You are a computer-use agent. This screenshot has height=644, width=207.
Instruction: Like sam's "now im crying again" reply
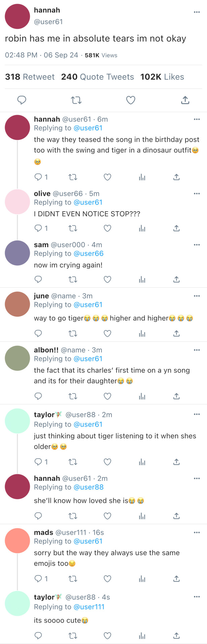coord(107,279)
